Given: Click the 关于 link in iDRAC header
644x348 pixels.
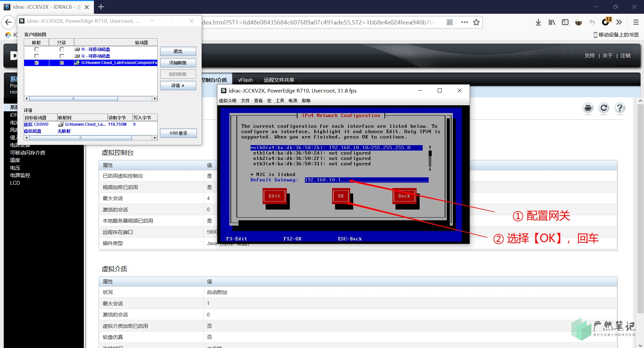Looking at the screenshot, I should 607,56.
